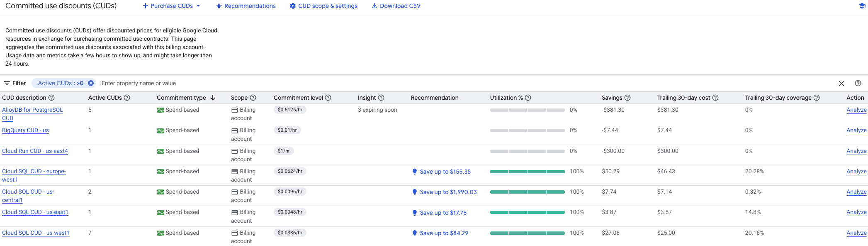Analyze the Cloud SQL us-central1 row

point(856,192)
